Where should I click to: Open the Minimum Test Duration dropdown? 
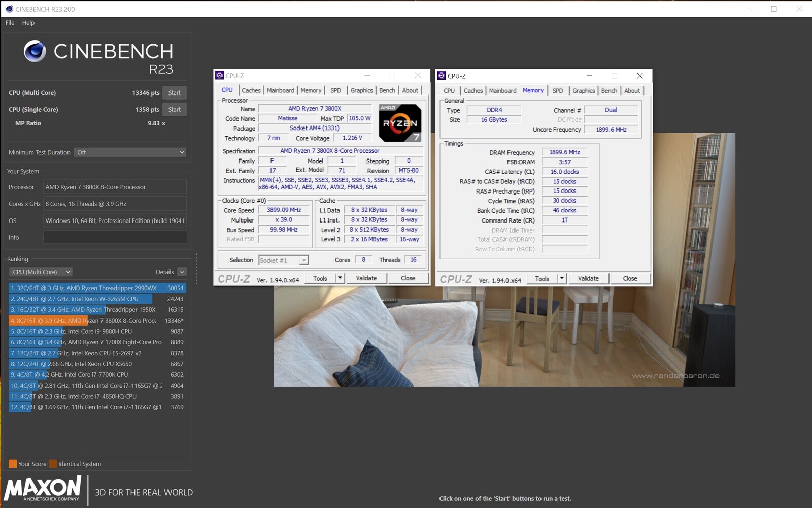pos(130,152)
